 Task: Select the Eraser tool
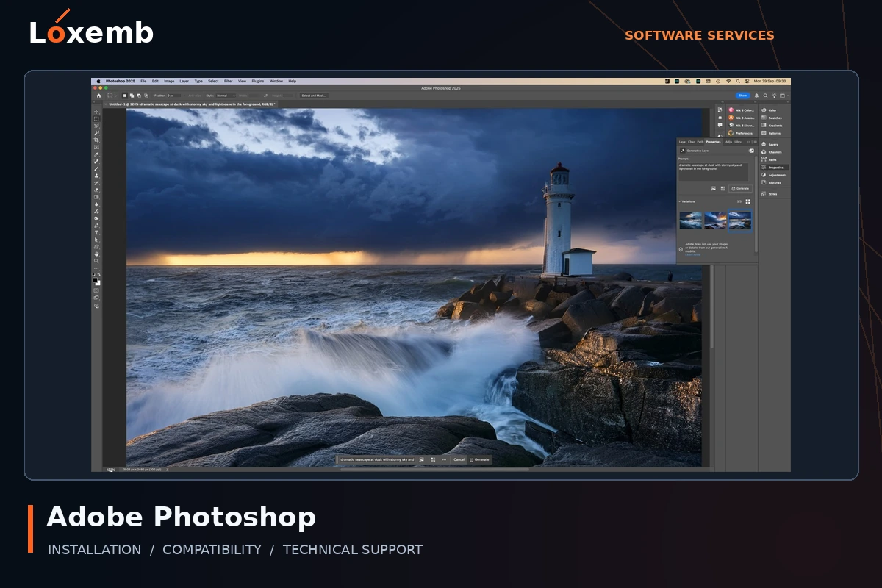(96, 190)
